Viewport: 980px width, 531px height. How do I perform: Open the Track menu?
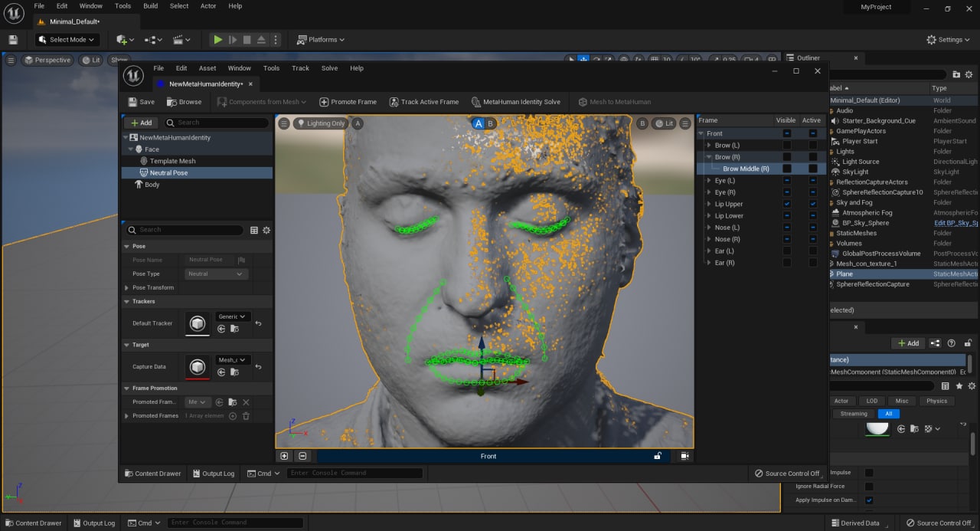300,68
